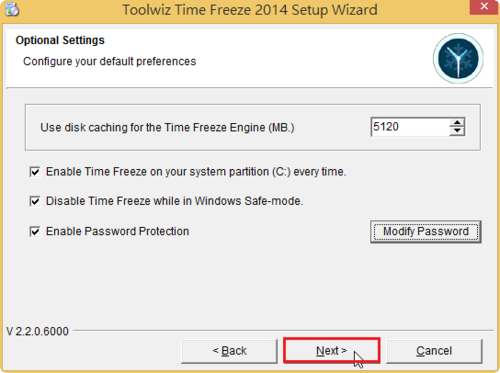Uncheck the Enable Password Protection checkbox
Image resolution: width=500 pixels, height=373 pixels.
click(x=35, y=231)
